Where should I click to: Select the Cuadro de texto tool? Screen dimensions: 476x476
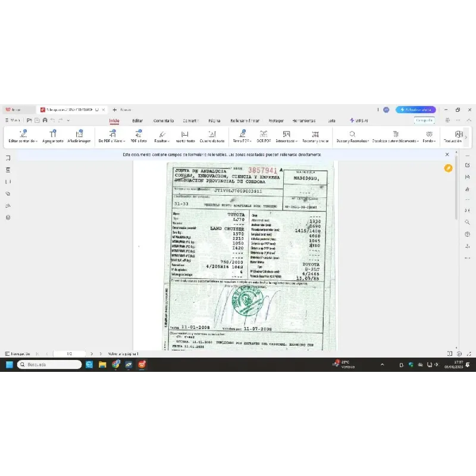click(212, 137)
